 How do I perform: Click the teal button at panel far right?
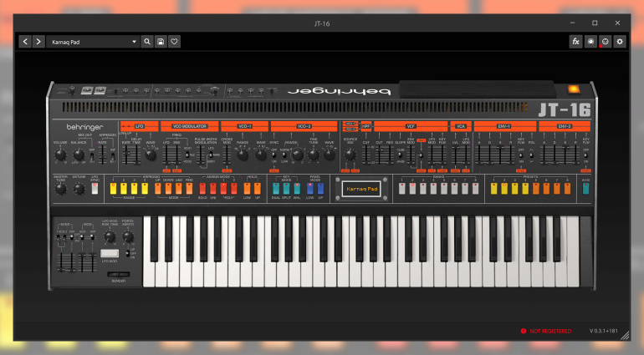pyautogui.click(x=585, y=189)
